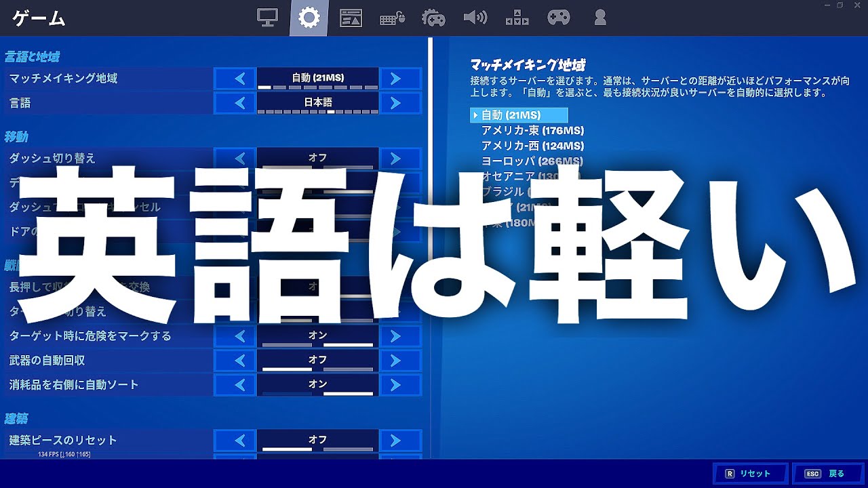Click right arrow for 言語

tap(400, 103)
